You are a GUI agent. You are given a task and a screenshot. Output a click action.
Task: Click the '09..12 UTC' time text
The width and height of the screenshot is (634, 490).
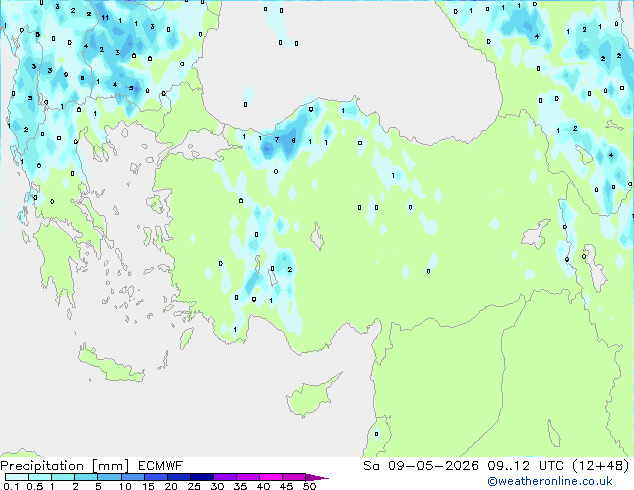(x=526, y=466)
